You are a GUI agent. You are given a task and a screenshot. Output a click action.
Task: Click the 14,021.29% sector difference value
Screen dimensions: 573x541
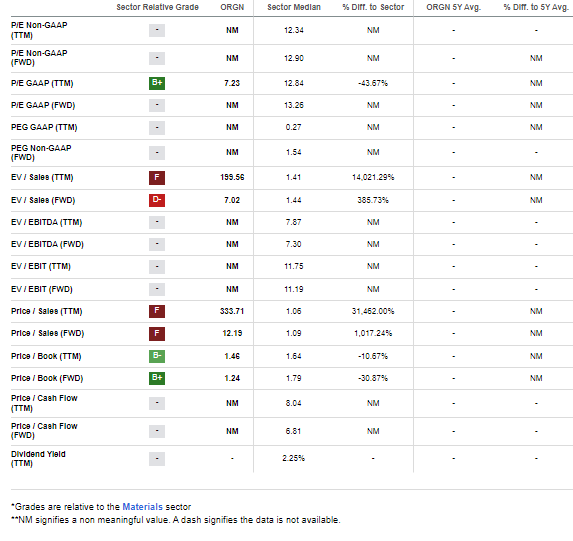[373, 177]
